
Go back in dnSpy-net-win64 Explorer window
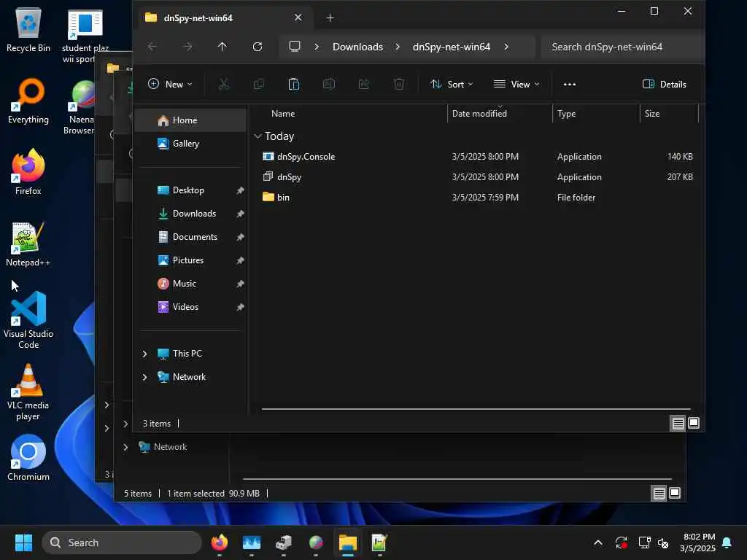[x=152, y=47]
